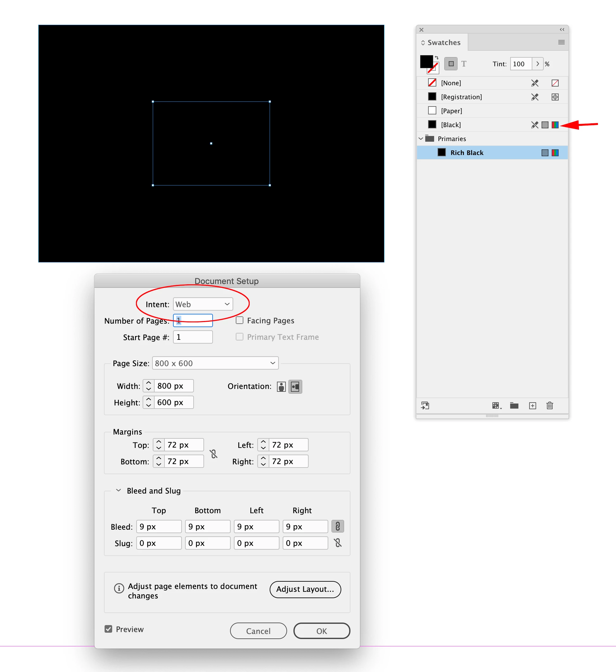Click the New Color Group folder icon

[x=514, y=405]
